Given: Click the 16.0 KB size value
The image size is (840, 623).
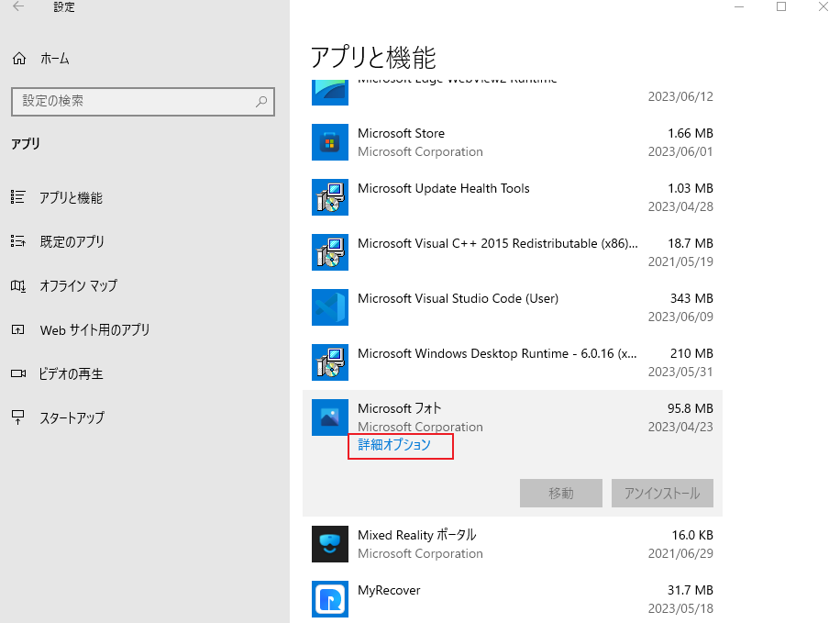Looking at the screenshot, I should click(692, 535).
